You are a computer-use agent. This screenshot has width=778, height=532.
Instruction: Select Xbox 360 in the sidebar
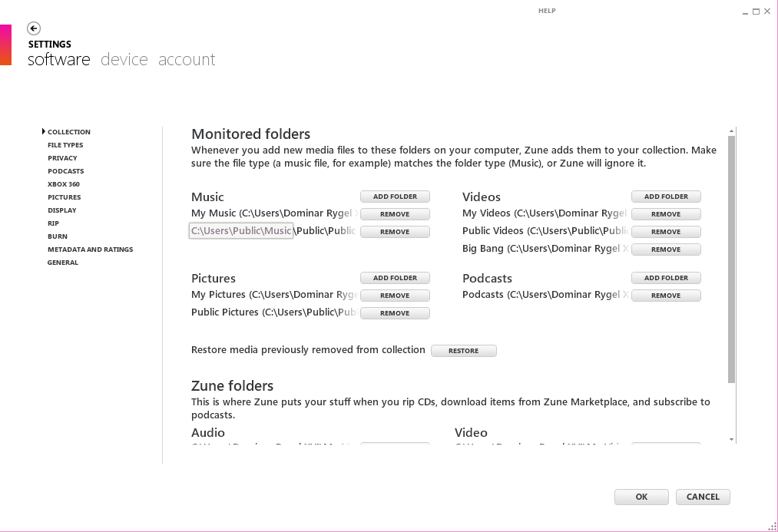coord(63,184)
